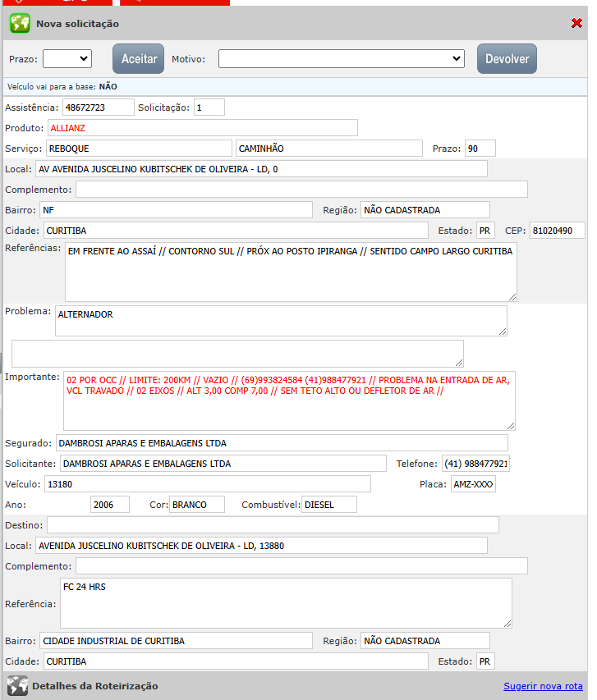The width and height of the screenshot is (597, 700).
Task: Click the empty text area below Problema
Action: click(237, 354)
